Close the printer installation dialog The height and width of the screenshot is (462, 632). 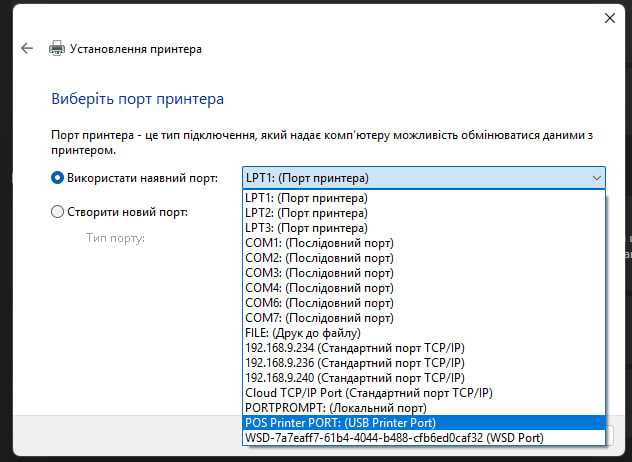tap(610, 17)
